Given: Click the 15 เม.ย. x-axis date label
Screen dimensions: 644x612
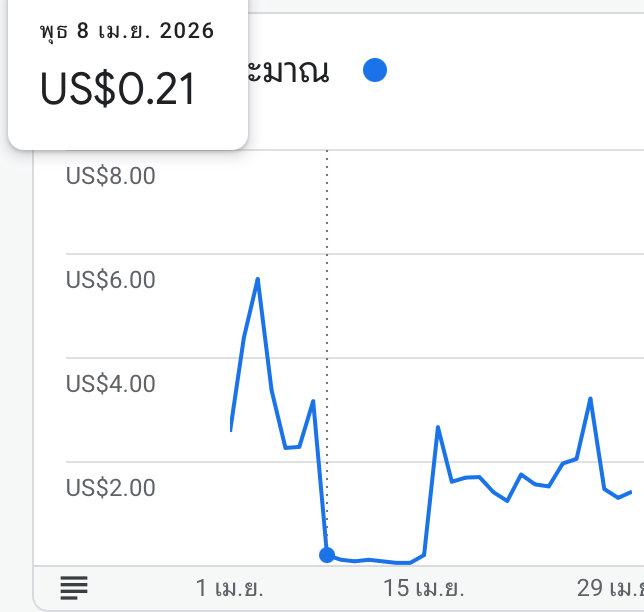Looking at the screenshot, I should 423,588.
